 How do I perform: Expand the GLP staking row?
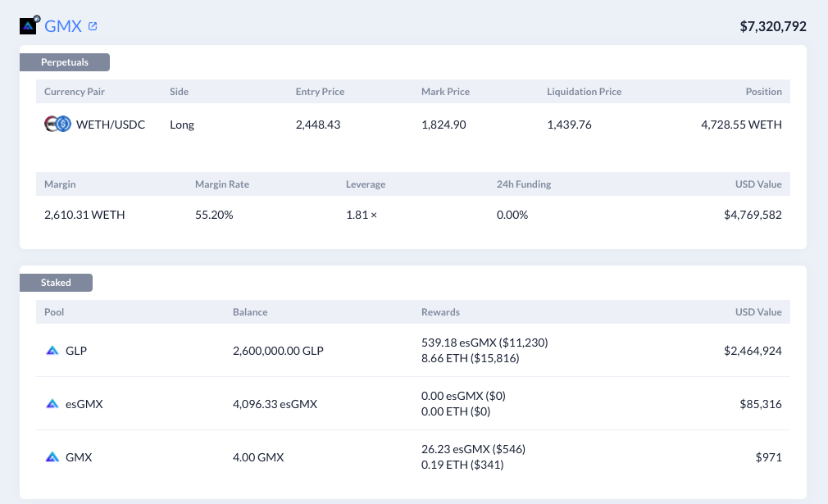tap(410, 350)
